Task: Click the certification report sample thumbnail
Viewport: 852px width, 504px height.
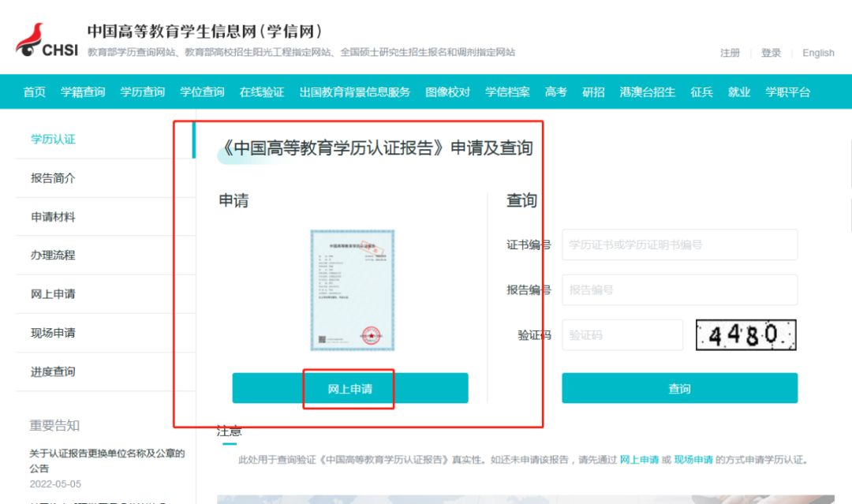Action: (352, 290)
